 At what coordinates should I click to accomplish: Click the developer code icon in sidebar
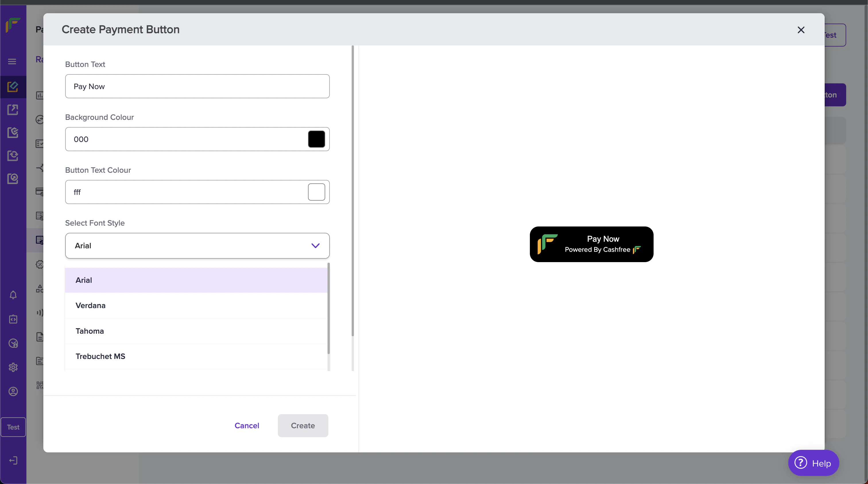[x=13, y=319]
